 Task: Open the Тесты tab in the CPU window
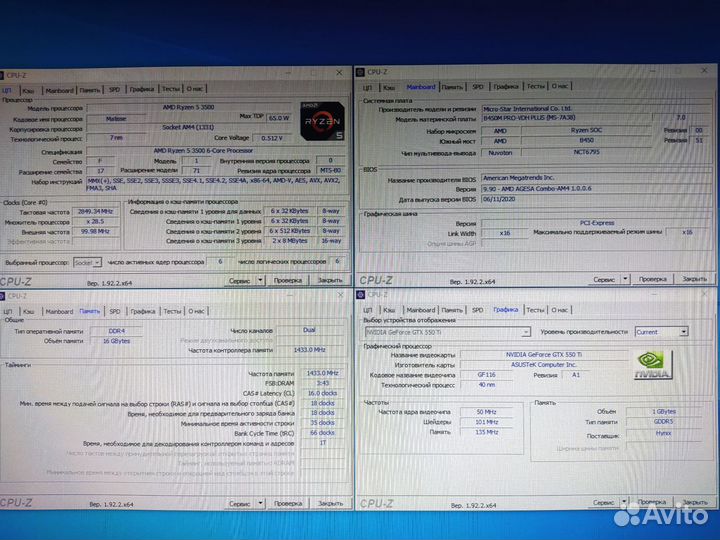[170, 88]
